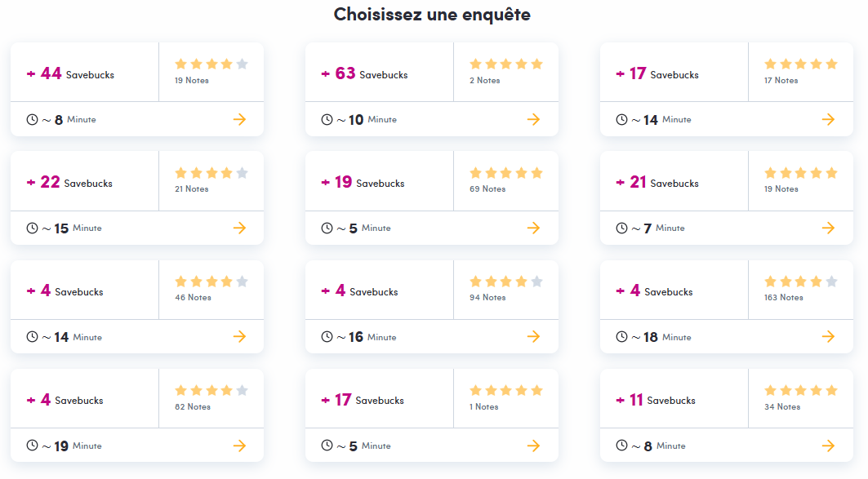
Task: Open the 17 Savebucks 14-minute survey via its arrow
Action: pos(828,119)
